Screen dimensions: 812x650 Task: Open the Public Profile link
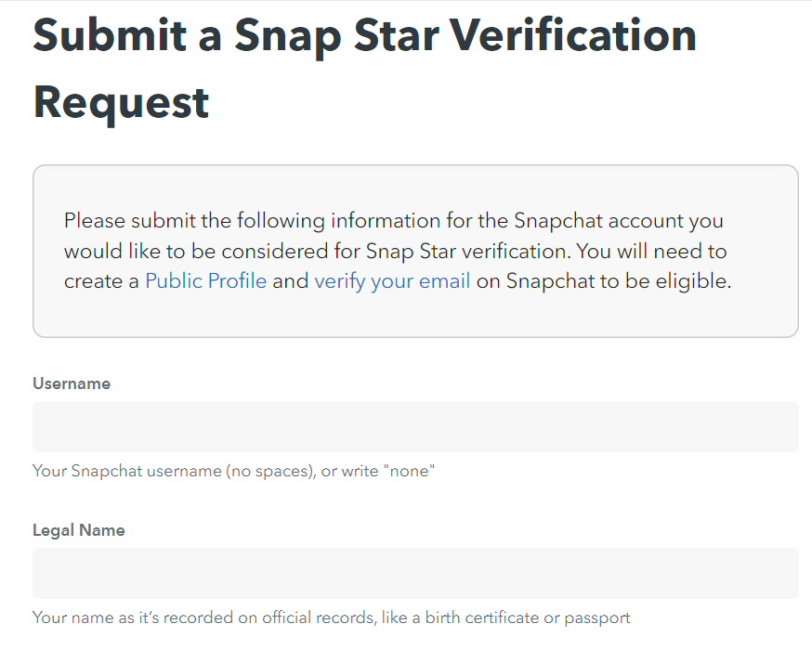205,281
